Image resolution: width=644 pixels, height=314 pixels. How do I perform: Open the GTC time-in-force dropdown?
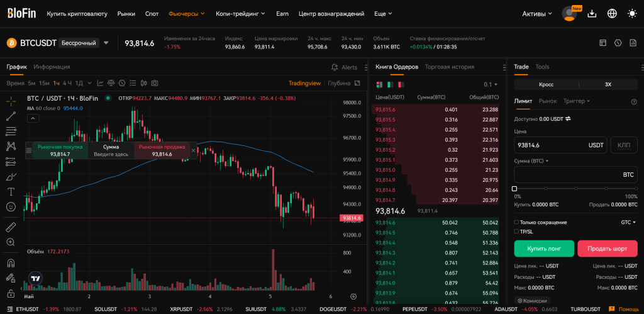pos(628,222)
